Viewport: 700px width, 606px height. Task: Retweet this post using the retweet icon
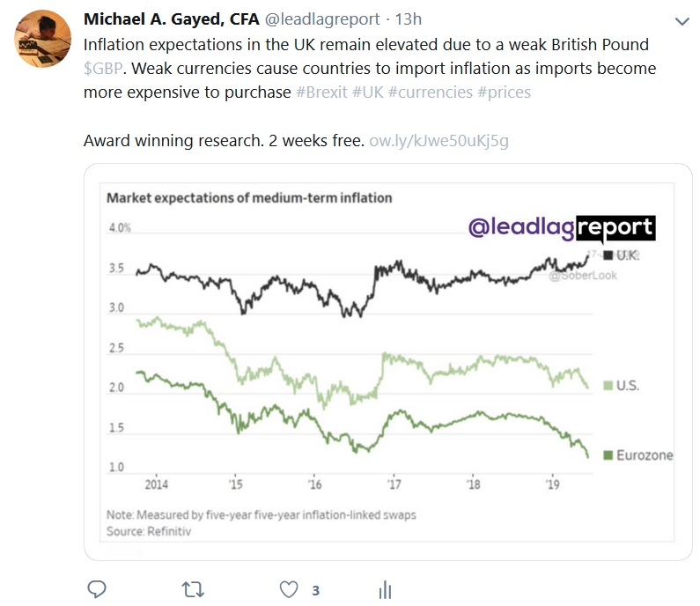(192, 589)
